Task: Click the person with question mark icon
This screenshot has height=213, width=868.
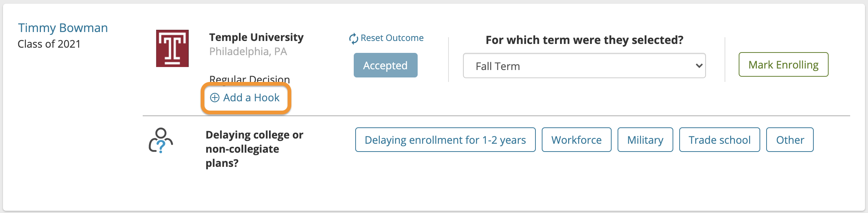Action: click(x=161, y=141)
